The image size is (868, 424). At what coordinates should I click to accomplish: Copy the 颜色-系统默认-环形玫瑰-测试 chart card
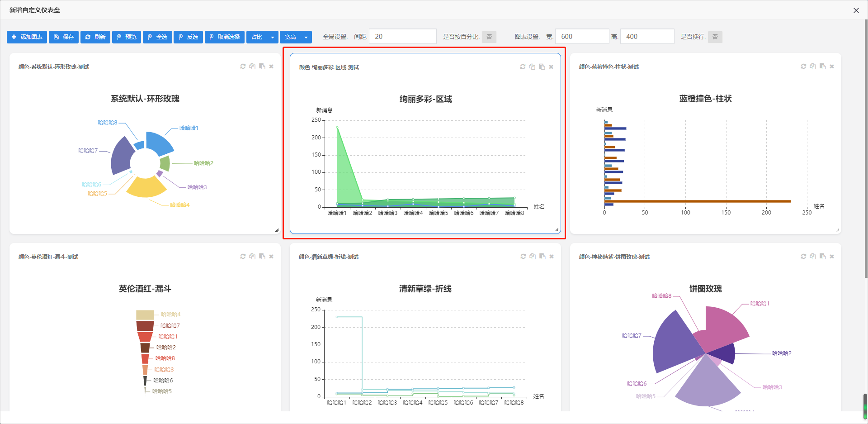point(252,67)
